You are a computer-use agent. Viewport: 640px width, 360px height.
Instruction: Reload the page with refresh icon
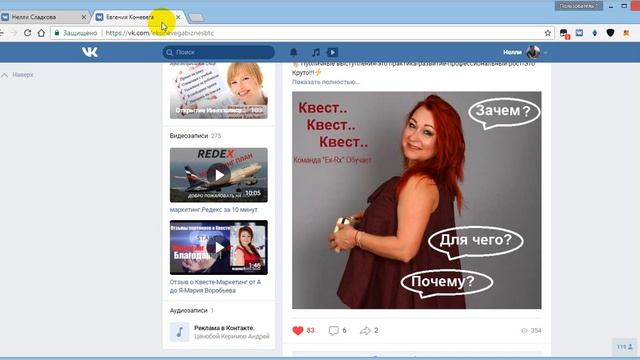[x=27, y=33]
